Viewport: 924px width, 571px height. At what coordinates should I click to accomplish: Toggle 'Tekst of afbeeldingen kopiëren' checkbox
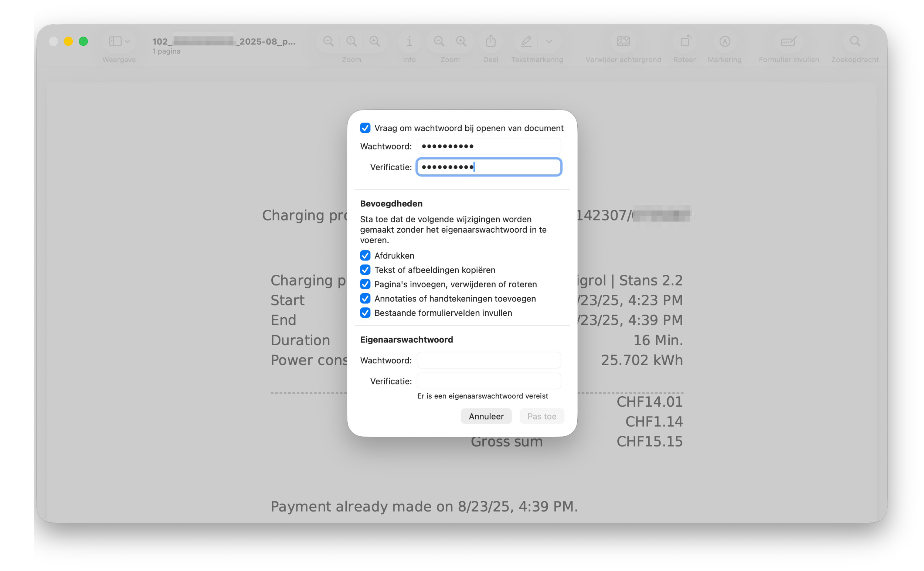pos(365,270)
